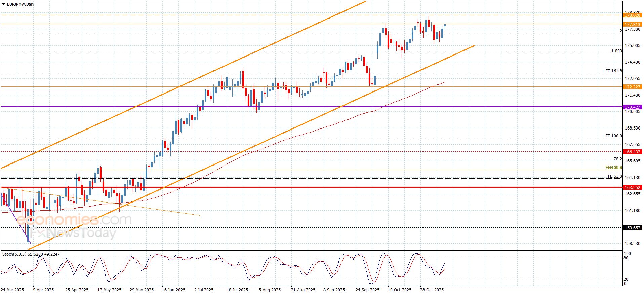Click the 165.605 price scale value

632,161
